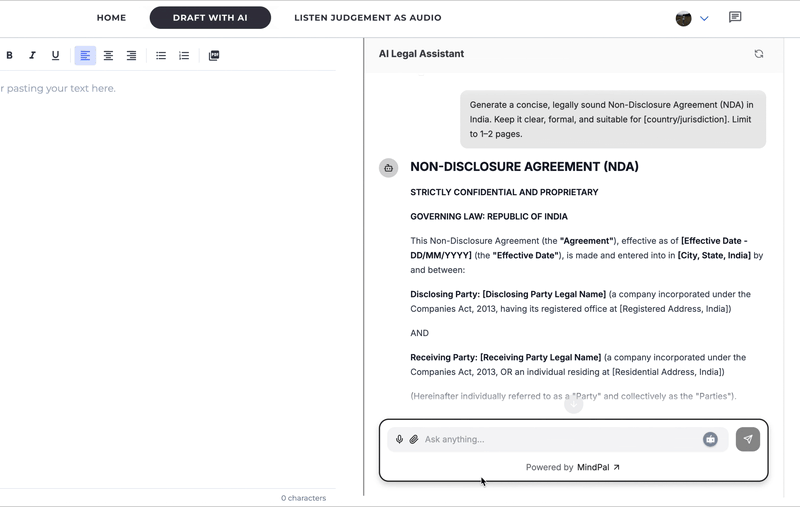This screenshot has width=800, height=507.
Task: Click the robot agent icon in input
Action: point(710,439)
